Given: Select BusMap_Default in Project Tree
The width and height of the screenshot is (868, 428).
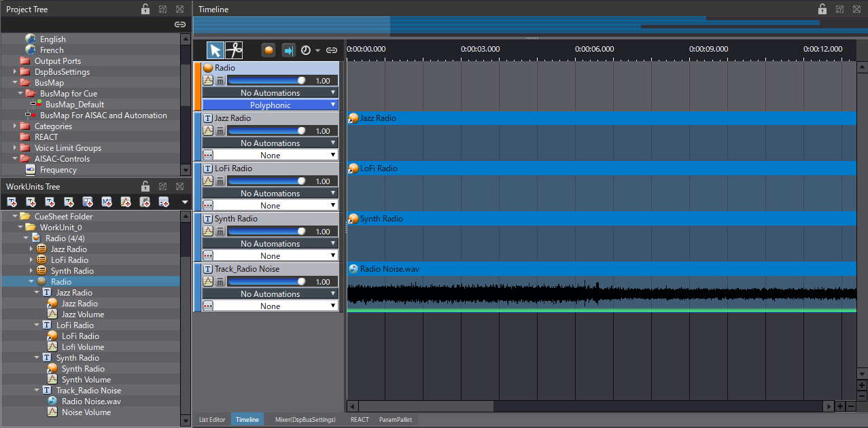Looking at the screenshot, I should click(75, 105).
